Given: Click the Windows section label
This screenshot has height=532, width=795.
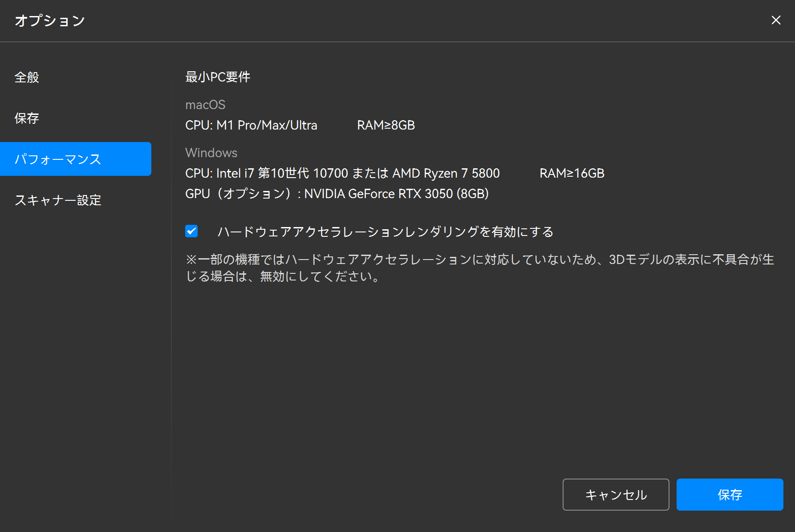Looking at the screenshot, I should tap(211, 153).
